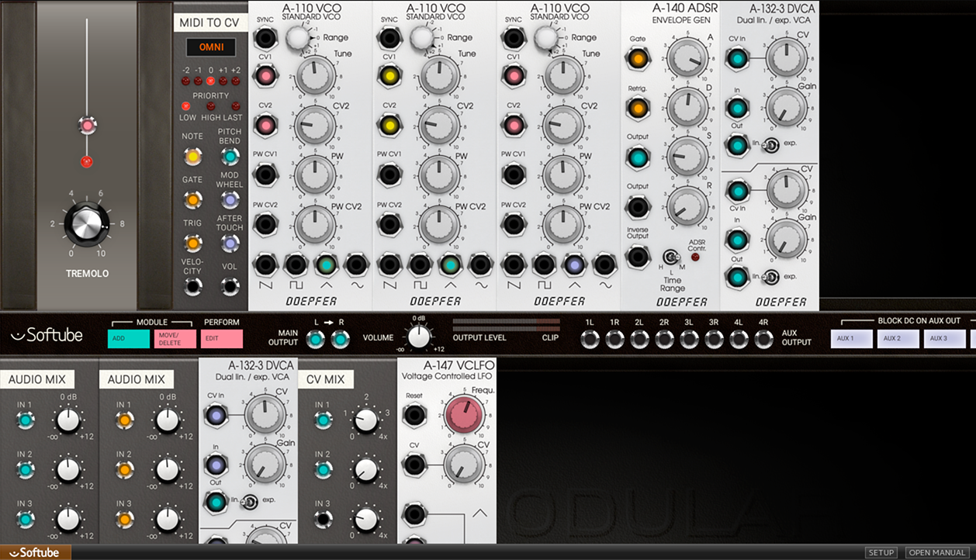Click the PW CV1 jack on the third A-110 VCO
Image resolution: width=976 pixels, height=560 pixels.
click(x=514, y=174)
